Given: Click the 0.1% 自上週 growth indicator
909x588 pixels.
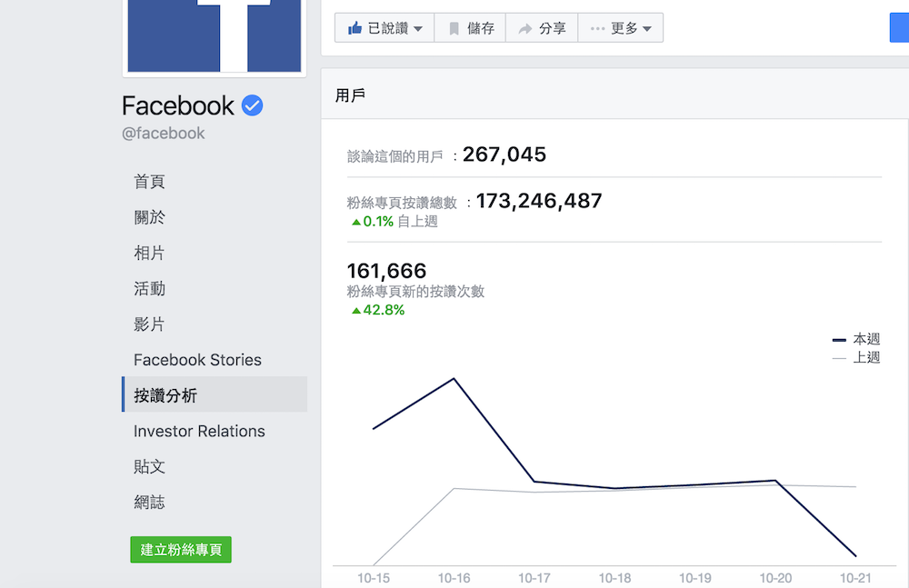Looking at the screenshot, I should pos(395,222).
